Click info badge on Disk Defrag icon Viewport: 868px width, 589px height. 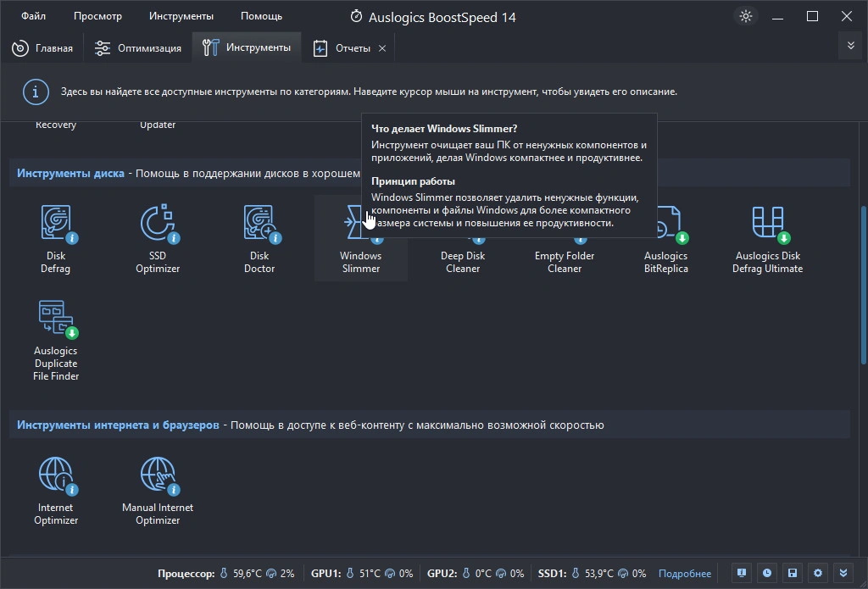tap(72, 238)
